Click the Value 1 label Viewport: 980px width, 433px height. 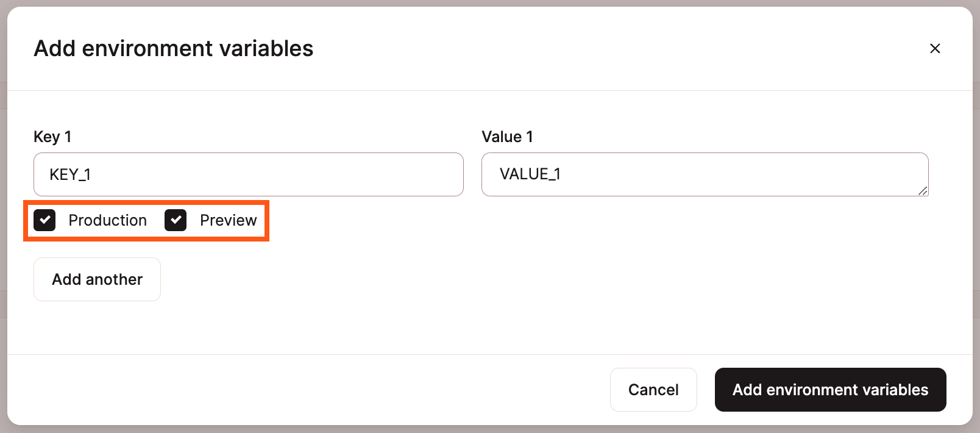[507, 137]
